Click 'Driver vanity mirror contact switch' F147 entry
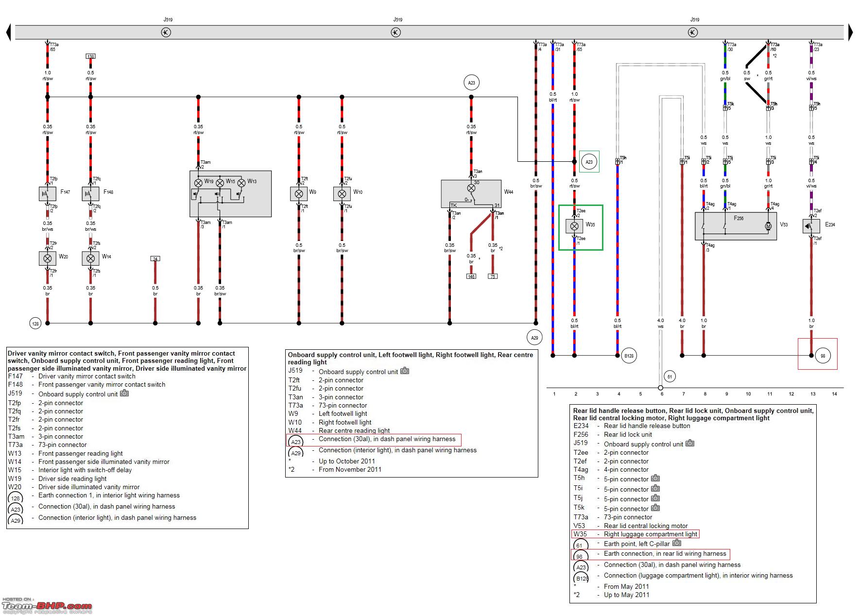Image resolution: width=859 pixels, height=616 pixels. coord(87,376)
